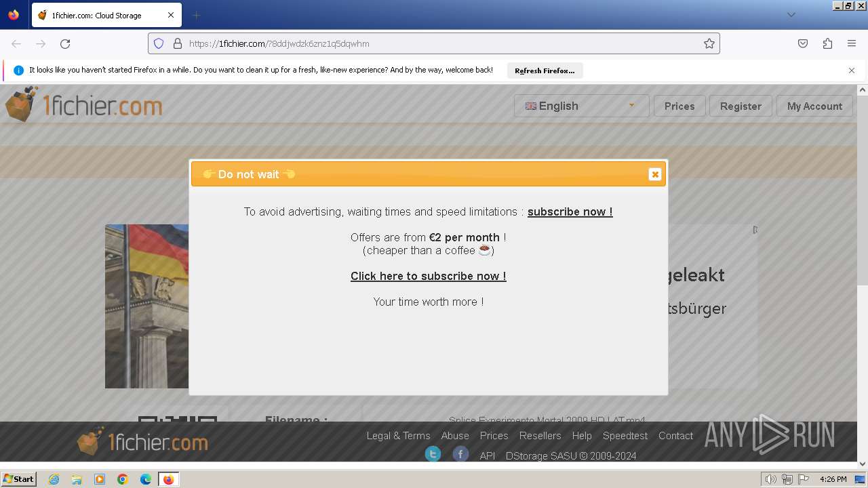Select the 1fichier.com Cloud Storage tab
Viewport: 868px width, 488px height.
tap(106, 15)
